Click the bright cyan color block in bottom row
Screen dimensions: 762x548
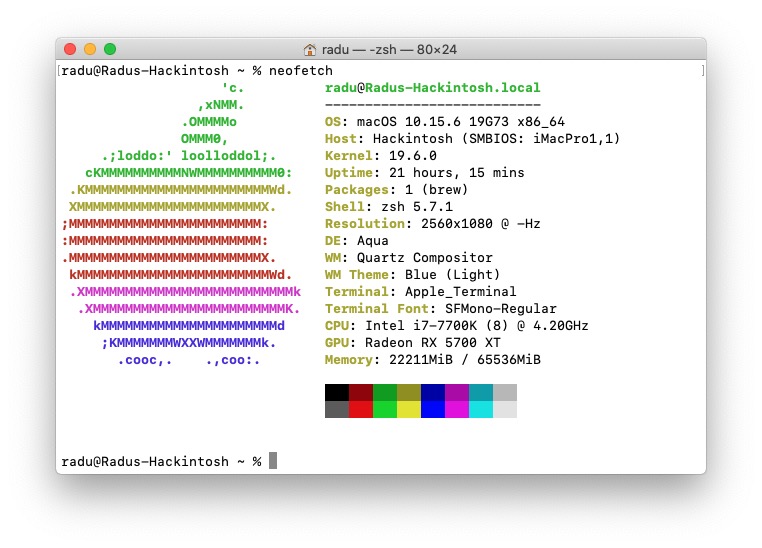(481, 410)
